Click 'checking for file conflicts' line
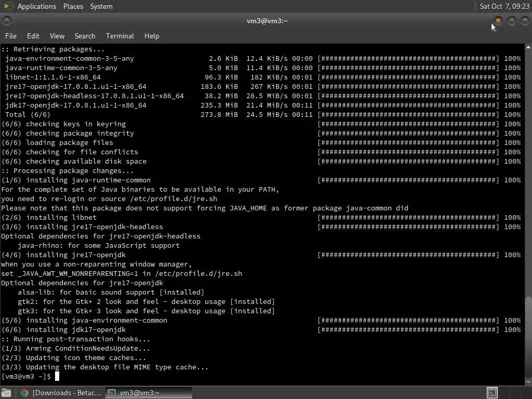 click(70, 152)
